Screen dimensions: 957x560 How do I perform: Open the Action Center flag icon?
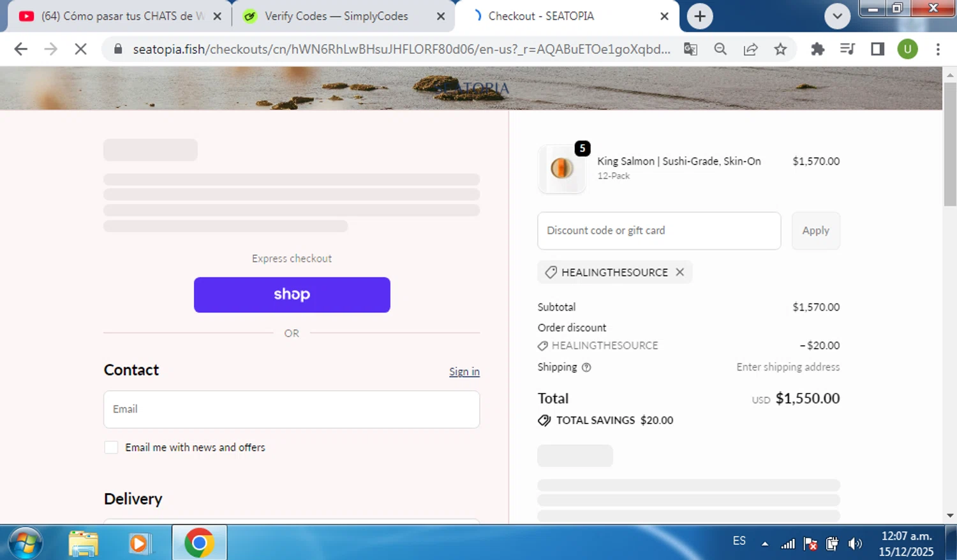(x=810, y=544)
